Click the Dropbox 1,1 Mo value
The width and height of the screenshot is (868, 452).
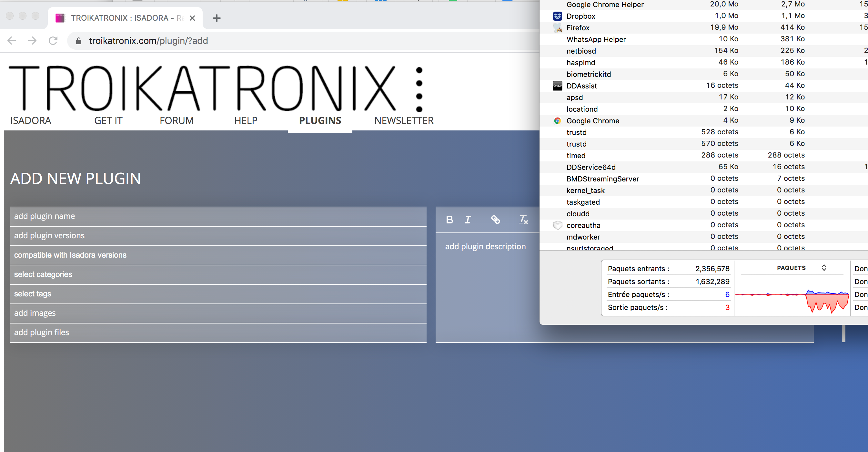(x=793, y=16)
